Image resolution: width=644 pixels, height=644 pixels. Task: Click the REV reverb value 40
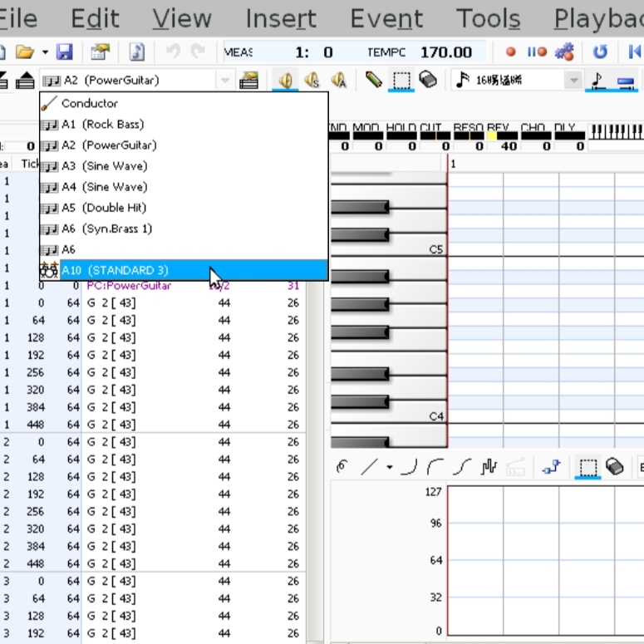(509, 146)
